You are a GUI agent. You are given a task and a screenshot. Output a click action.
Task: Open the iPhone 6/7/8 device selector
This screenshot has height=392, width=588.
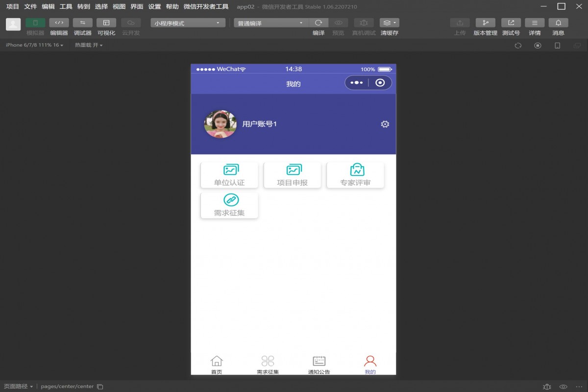tap(32, 45)
